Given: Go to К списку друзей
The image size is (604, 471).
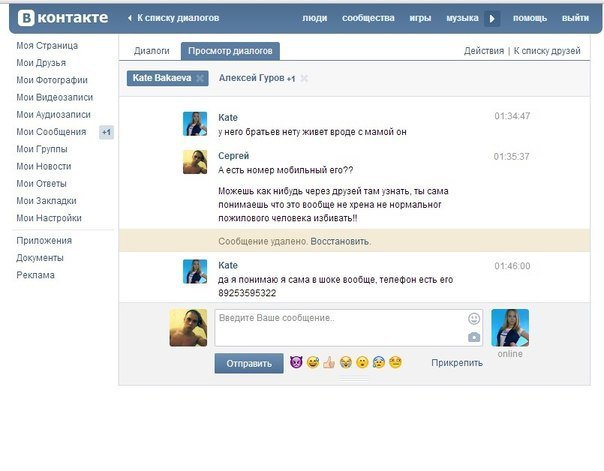Looking at the screenshot, I should [x=547, y=51].
